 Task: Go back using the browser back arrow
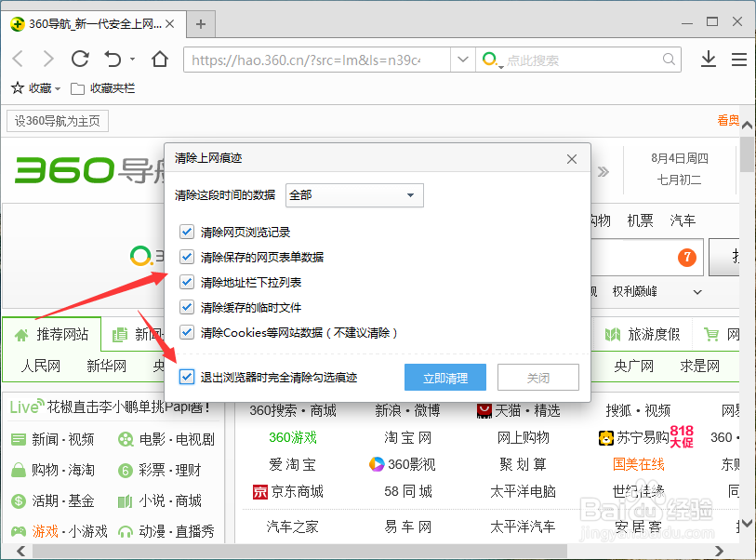pos(18,59)
